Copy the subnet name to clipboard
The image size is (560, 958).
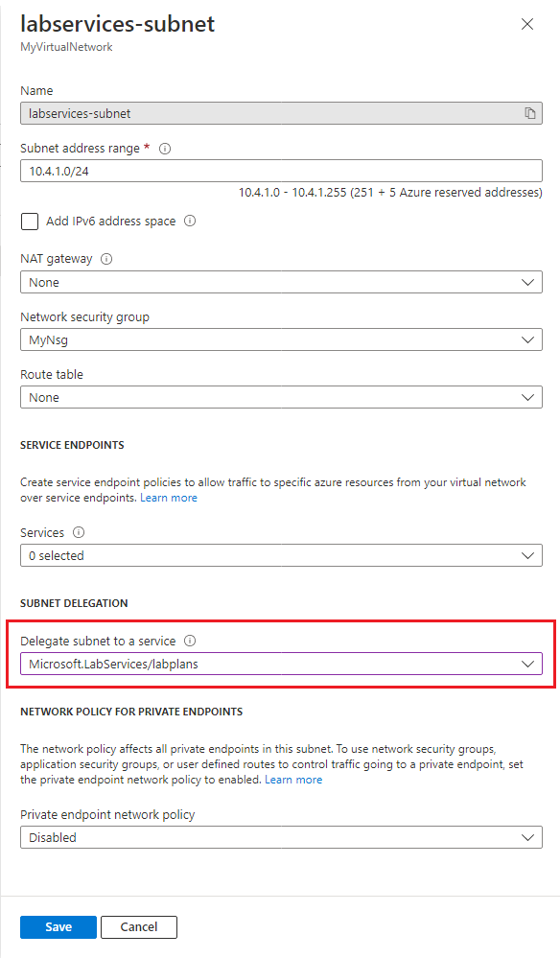[x=529, y=112]
